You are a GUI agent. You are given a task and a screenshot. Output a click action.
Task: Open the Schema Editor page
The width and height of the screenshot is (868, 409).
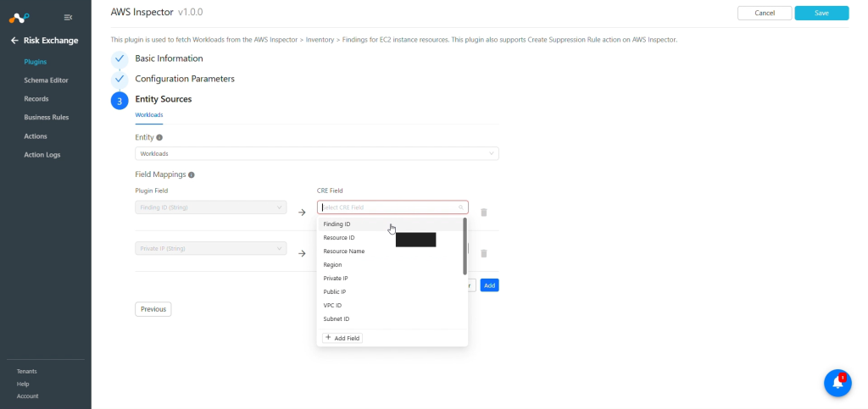[46, 80]
